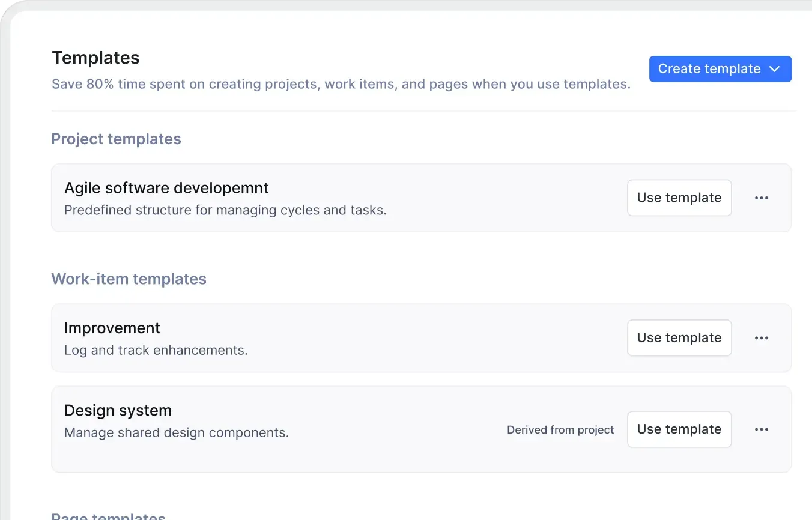
Task: Click the 'Log and track enhancements' description
Action: click(156, 350)
